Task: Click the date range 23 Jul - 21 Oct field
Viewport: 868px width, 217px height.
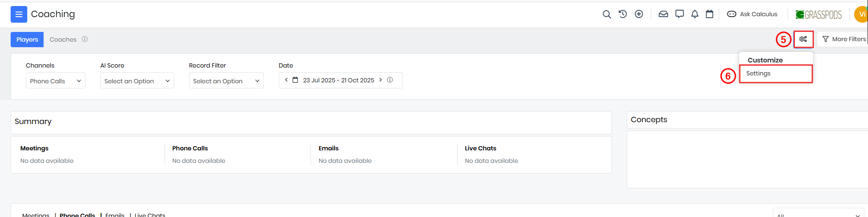Action: pyautogui.click(x=338, y=81)
